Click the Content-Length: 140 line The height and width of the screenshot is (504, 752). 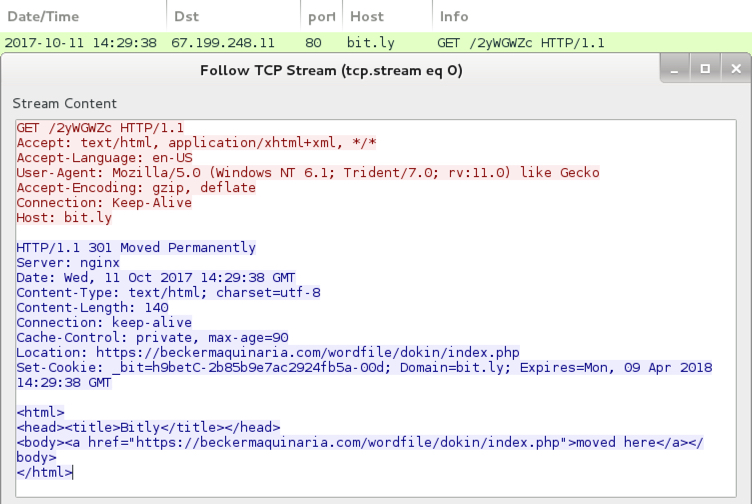pyautogui.click(x=93, y=307)
